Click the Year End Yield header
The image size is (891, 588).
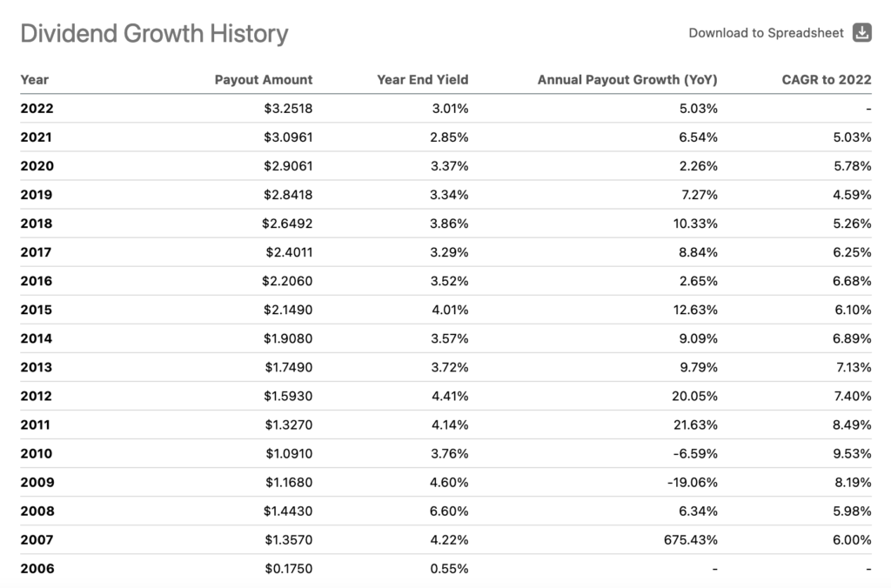[423, 80]
